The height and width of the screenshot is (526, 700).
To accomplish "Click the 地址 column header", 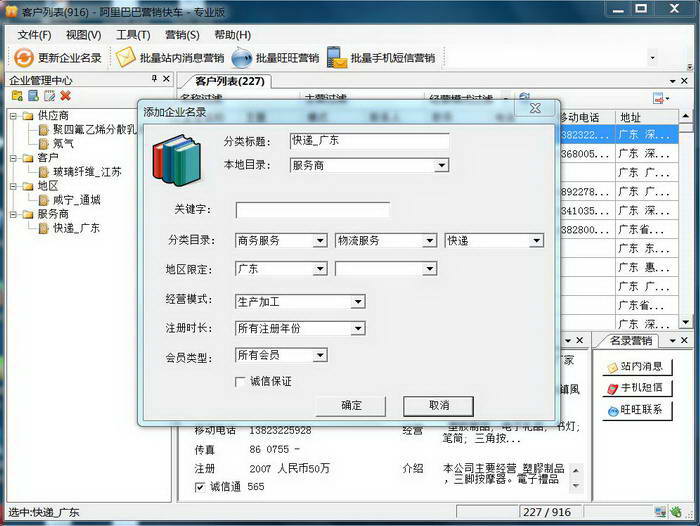I will coord(647,117).
